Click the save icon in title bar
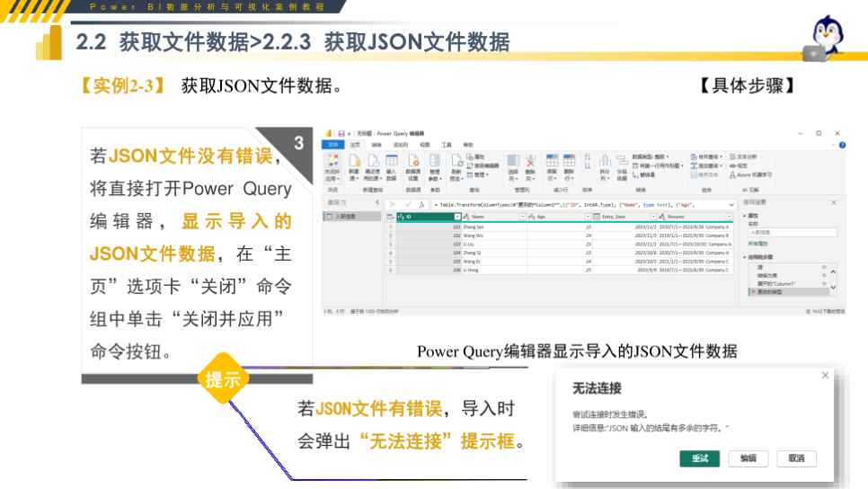This screenshot has height=489, width=868. 341,133
